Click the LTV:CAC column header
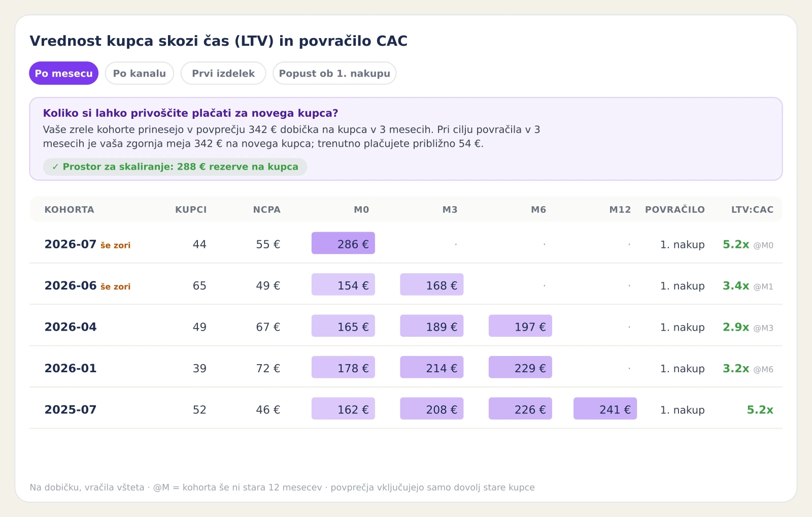Viewport: 812px width, 517px height. (x=752, y=210)
